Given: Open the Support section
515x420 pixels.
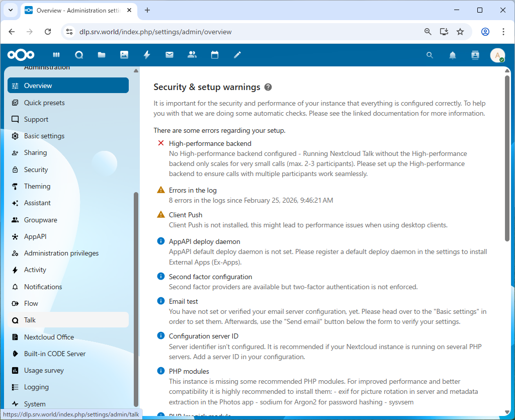Looking at the screenshot, I should tap(68, 119).
